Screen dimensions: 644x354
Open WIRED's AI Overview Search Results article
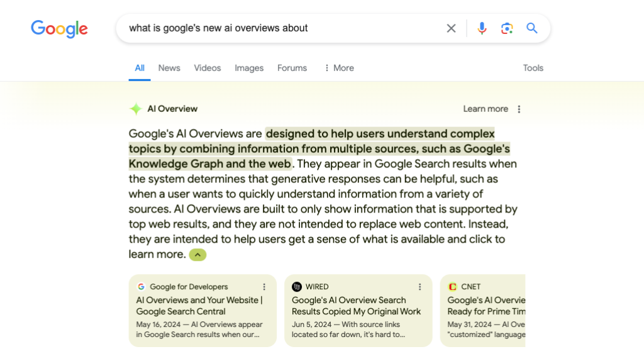click(356, 306)
